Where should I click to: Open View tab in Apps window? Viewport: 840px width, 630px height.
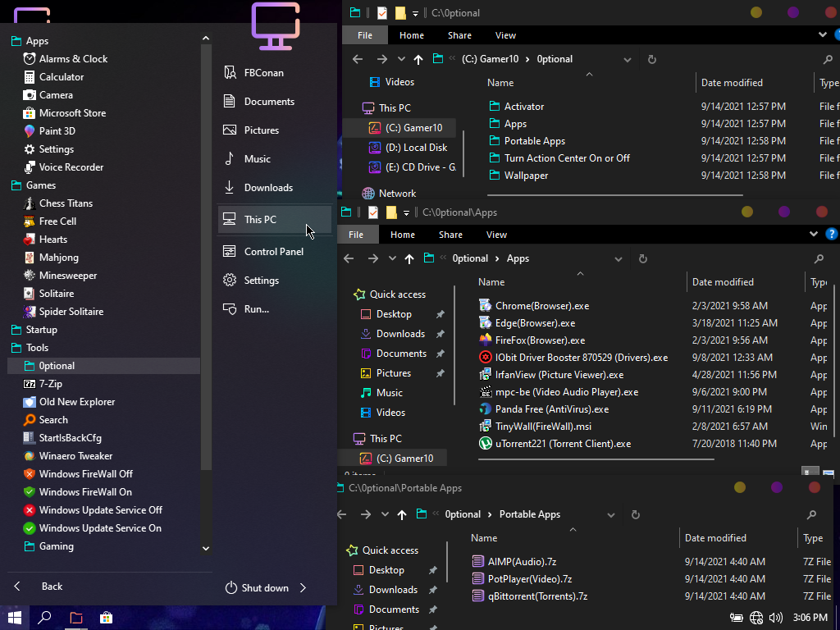click(496, 235)
